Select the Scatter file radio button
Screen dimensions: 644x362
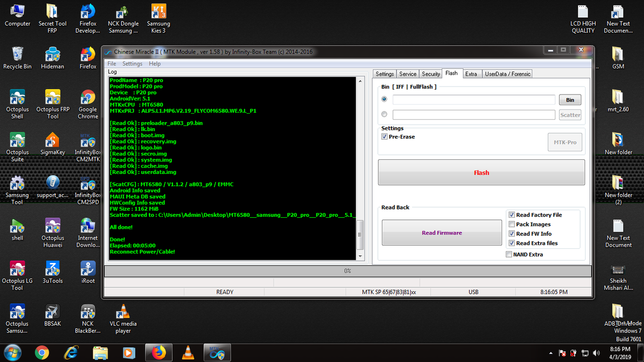[384, 115]
